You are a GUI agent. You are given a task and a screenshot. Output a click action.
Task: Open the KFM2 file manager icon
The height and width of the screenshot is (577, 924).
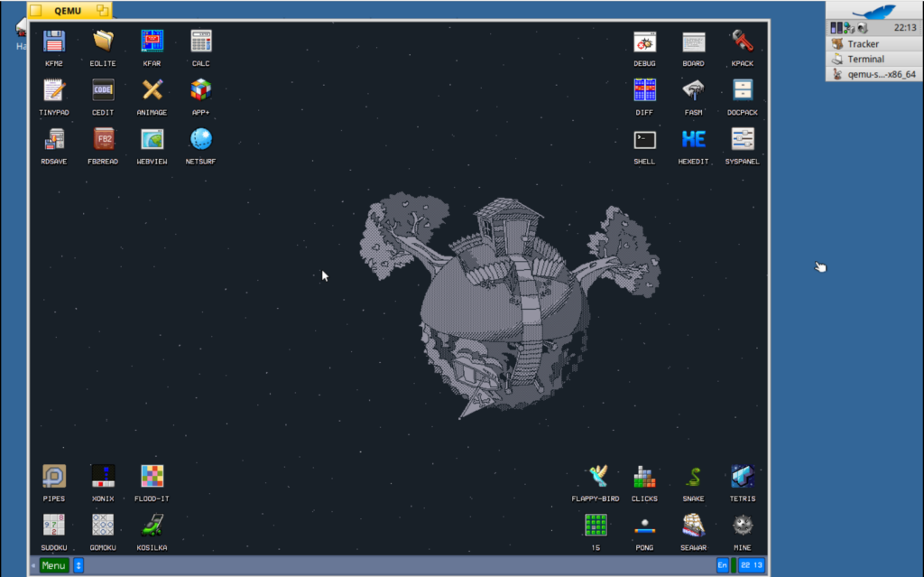click(54, 42)
